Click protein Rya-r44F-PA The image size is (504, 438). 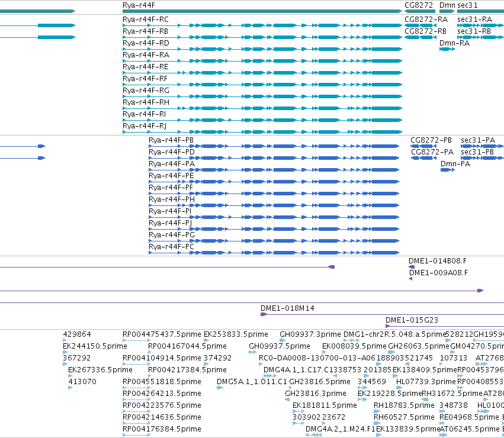pos(171,164)
